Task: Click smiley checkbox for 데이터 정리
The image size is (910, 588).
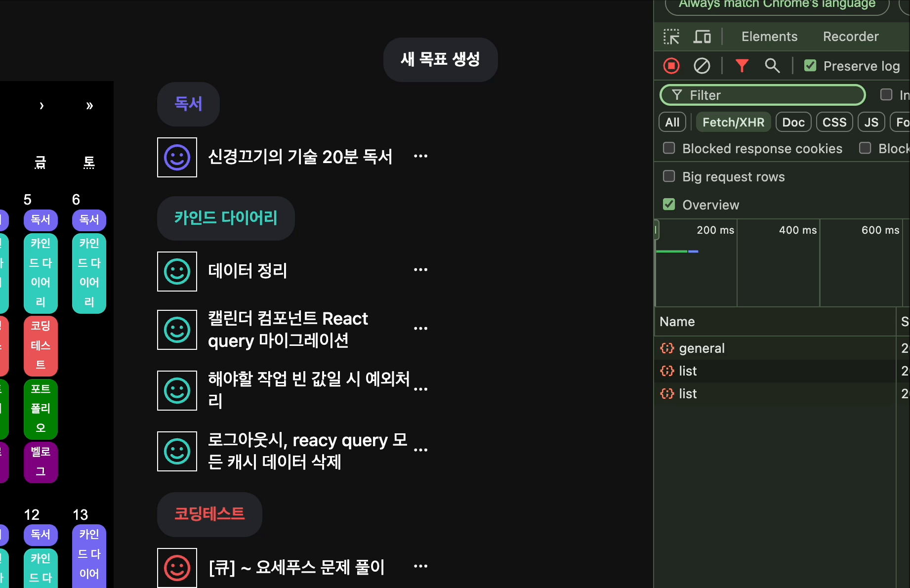Action: tap(177, 271)
